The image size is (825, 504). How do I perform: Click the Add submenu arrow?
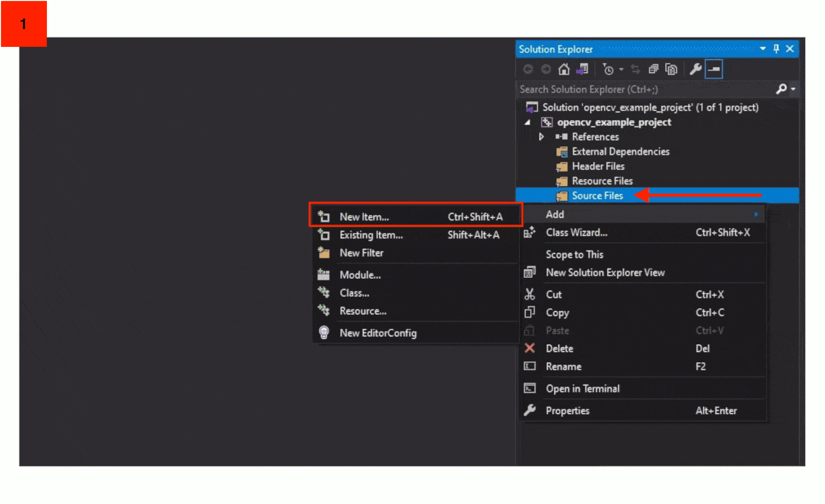(756, 214)
